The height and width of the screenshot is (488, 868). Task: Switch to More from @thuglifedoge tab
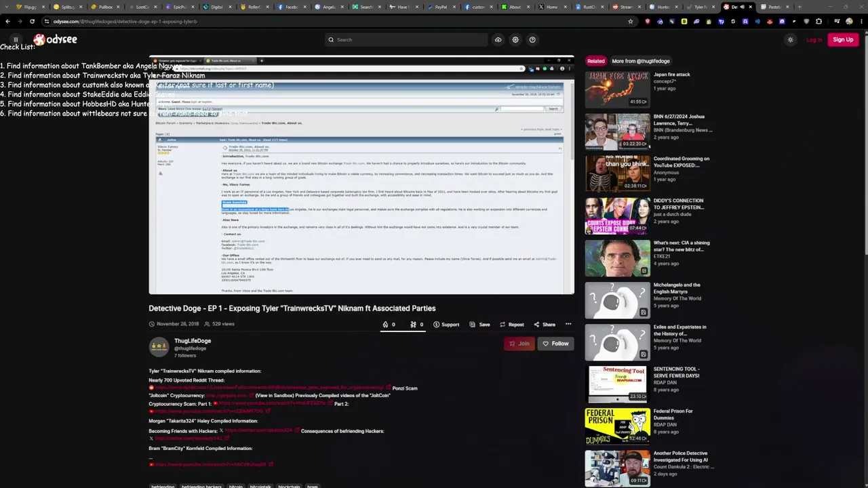pyautogui.click(x=640, y=61)
